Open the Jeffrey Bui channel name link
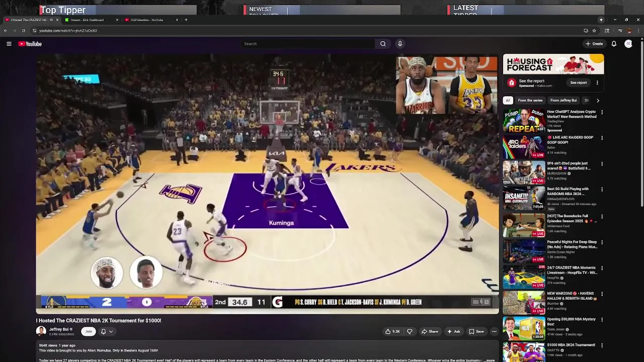The width and height of the screenshot is (644, 362). (x=59, y=329)
